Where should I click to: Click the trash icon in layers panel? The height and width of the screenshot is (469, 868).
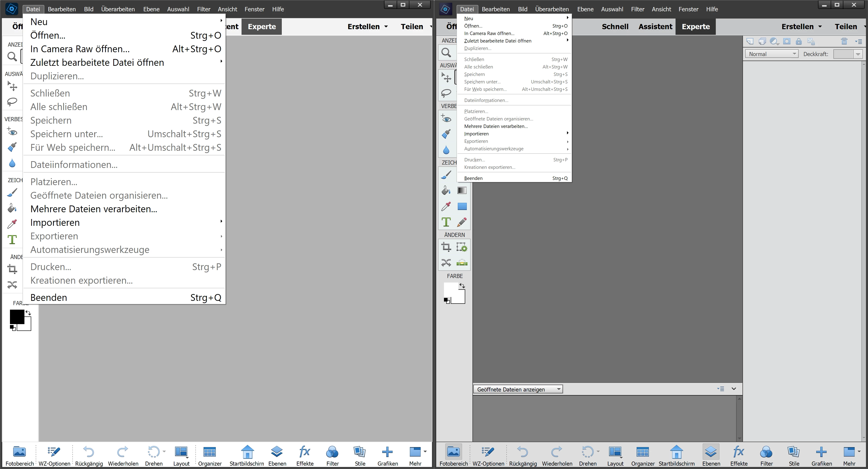844,41
